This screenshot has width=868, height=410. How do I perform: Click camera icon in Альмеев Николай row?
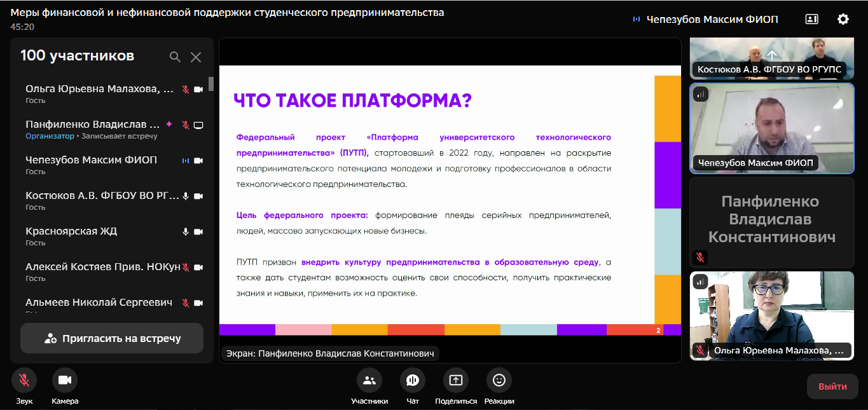[198, 303]
